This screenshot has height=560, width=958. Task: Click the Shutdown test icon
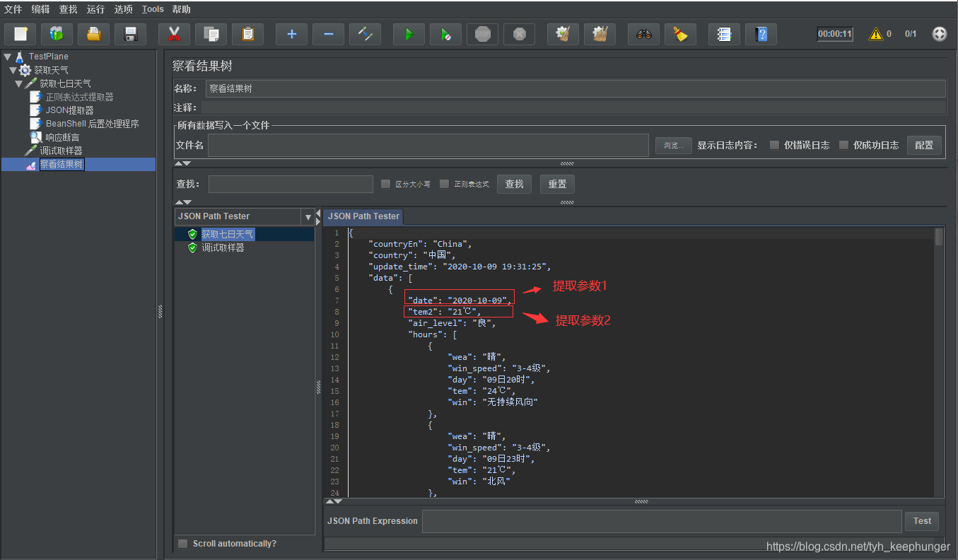pyautogui.click(x=519, y=34)
